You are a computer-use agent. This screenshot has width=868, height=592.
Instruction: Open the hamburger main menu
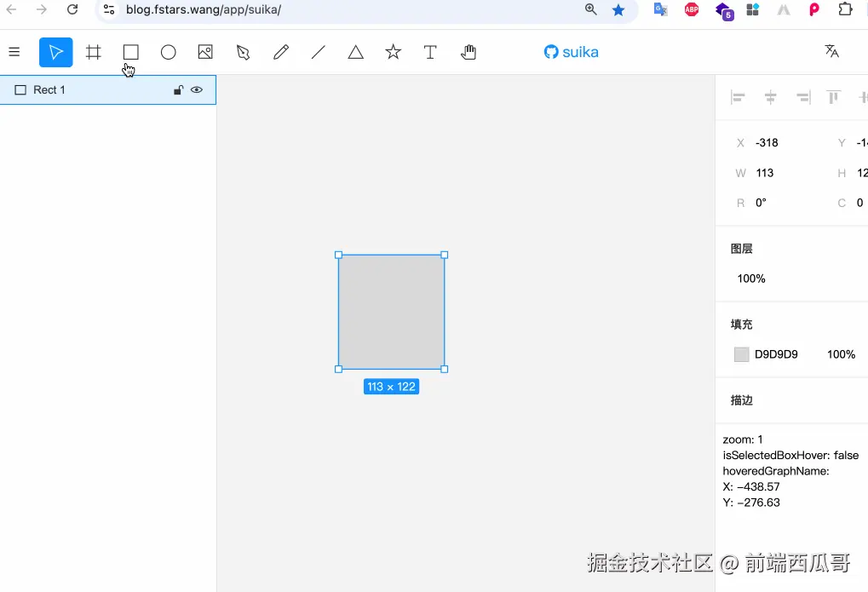coord(14,52)
